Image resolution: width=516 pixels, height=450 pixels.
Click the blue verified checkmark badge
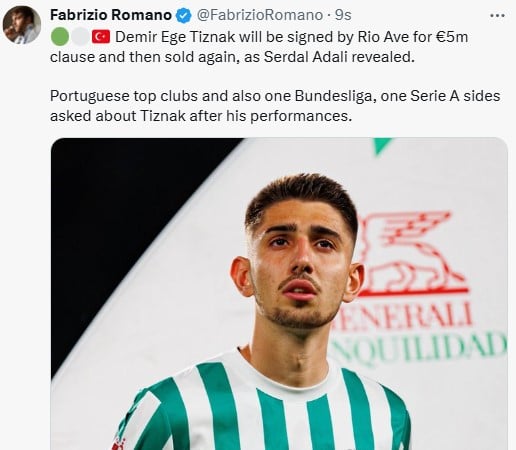tap(183, 16)
